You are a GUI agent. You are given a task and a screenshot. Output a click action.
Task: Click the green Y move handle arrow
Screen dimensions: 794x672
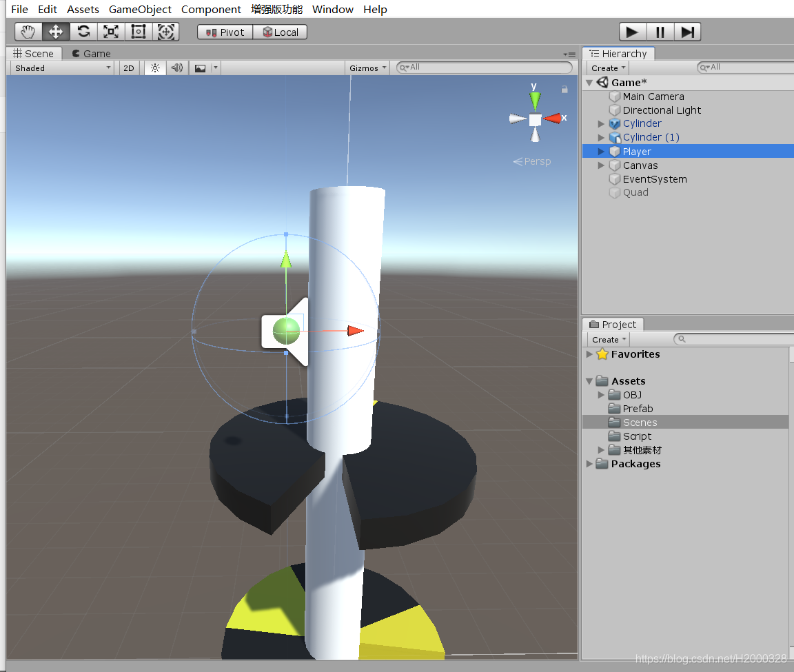click(x=286, y=260)
